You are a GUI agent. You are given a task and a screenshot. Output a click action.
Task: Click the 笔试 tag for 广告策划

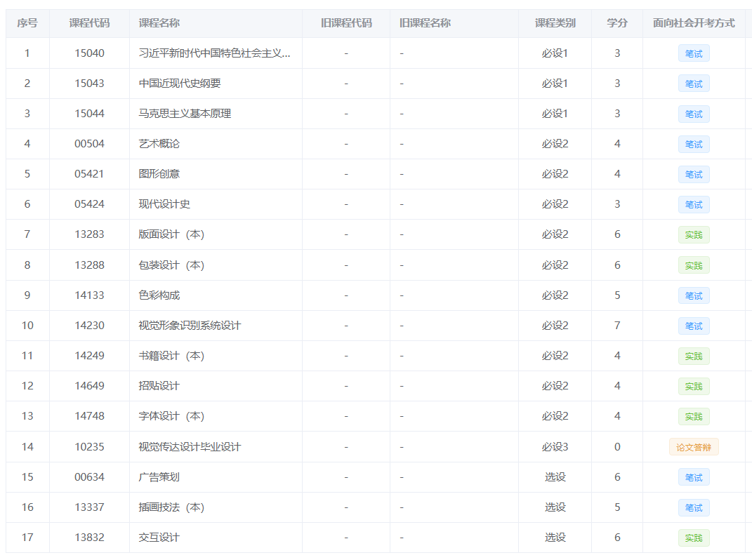click(x=694, y=477)
